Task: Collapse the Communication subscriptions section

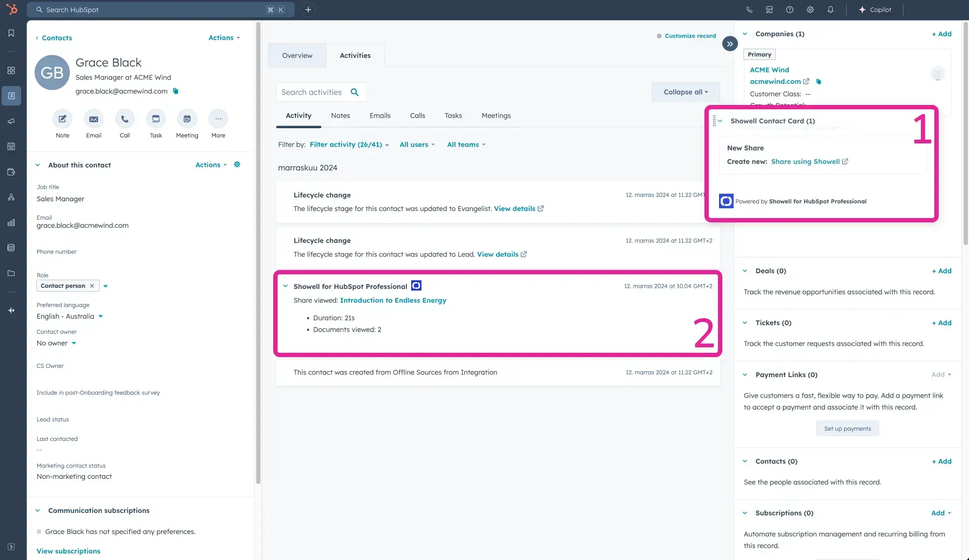Action: coord(37,510)
